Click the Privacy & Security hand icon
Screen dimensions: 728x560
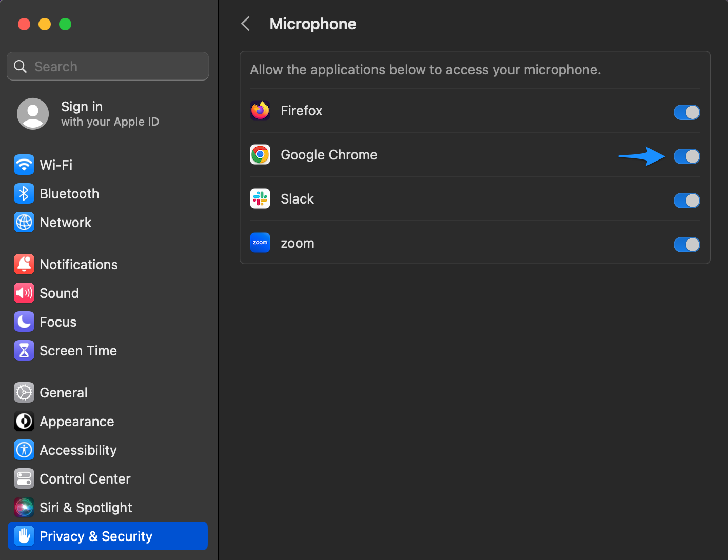24,536
